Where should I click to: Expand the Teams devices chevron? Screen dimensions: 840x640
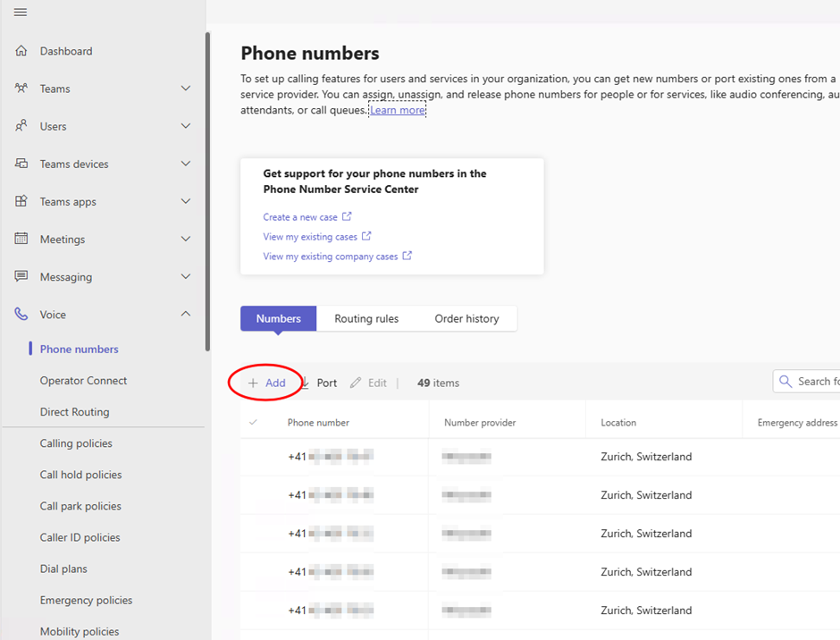tap(185, 164)
